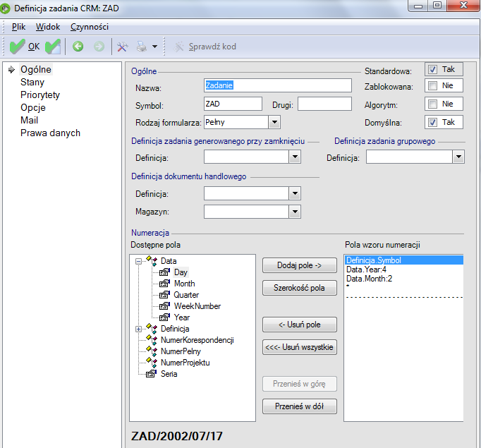Select the NumerPelny tree item
Image resolution: width=481 pixels, height=448 pixels.
pyautogui.click(x=181, y=351)
